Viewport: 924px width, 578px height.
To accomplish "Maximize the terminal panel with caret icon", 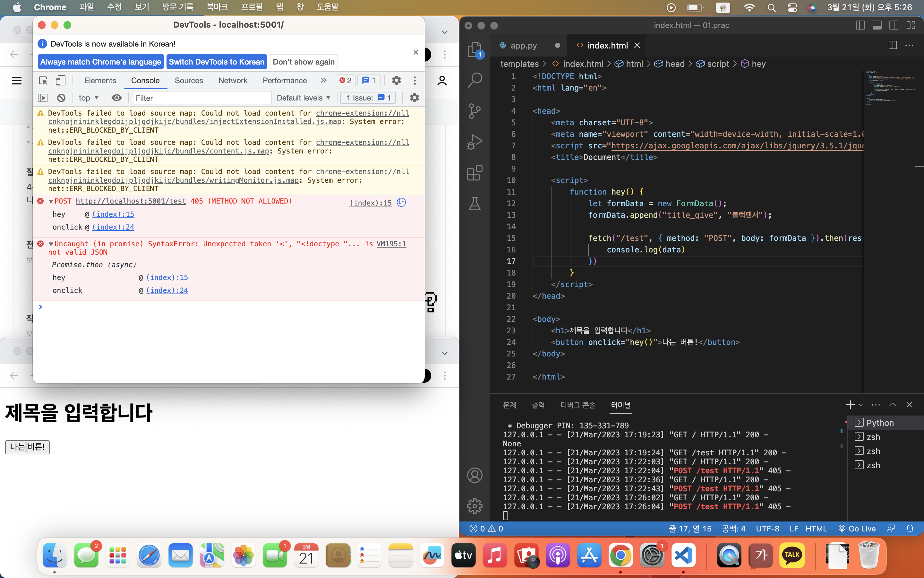I will point(893,405).
